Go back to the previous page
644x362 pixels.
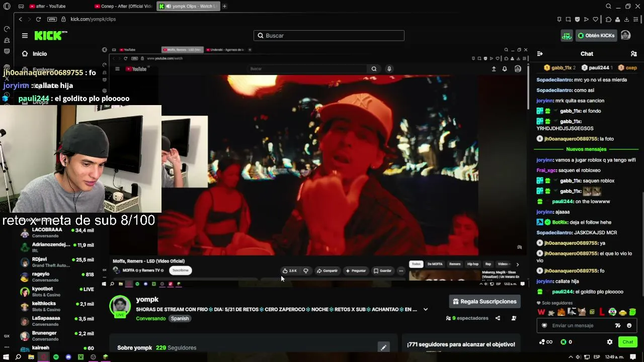click(21, 19)
